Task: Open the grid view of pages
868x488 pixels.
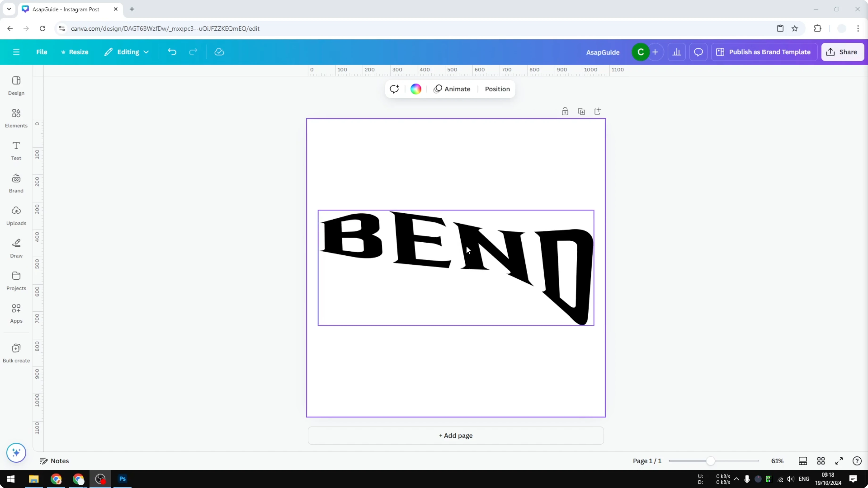Action: (821, 461)
